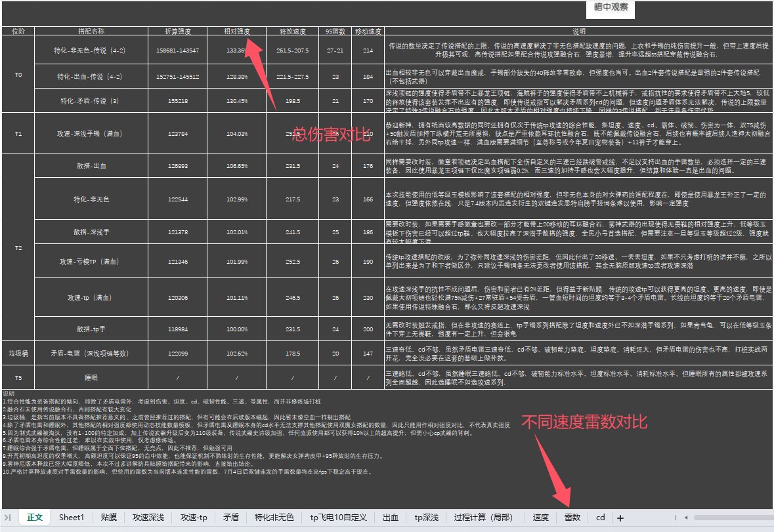Select the 147 movement speed cell
The width and height of the screenshot is (774, 532).
coord(368,354)
